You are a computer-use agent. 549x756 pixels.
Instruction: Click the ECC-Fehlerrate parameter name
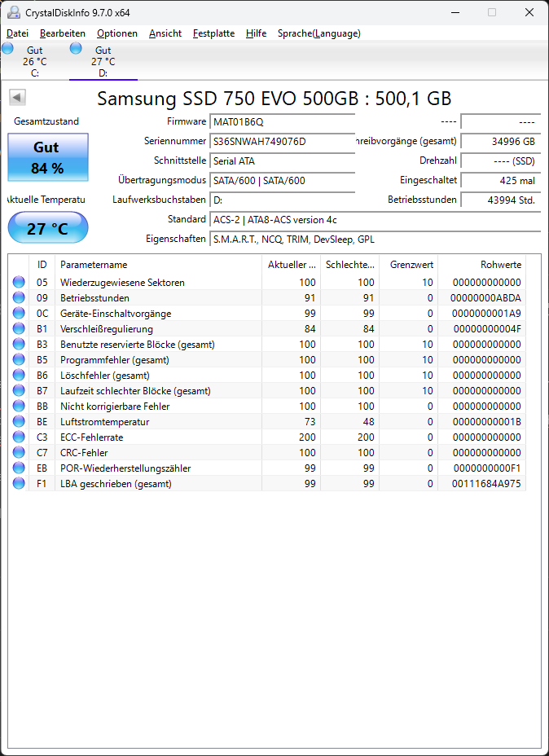[91, 437]
